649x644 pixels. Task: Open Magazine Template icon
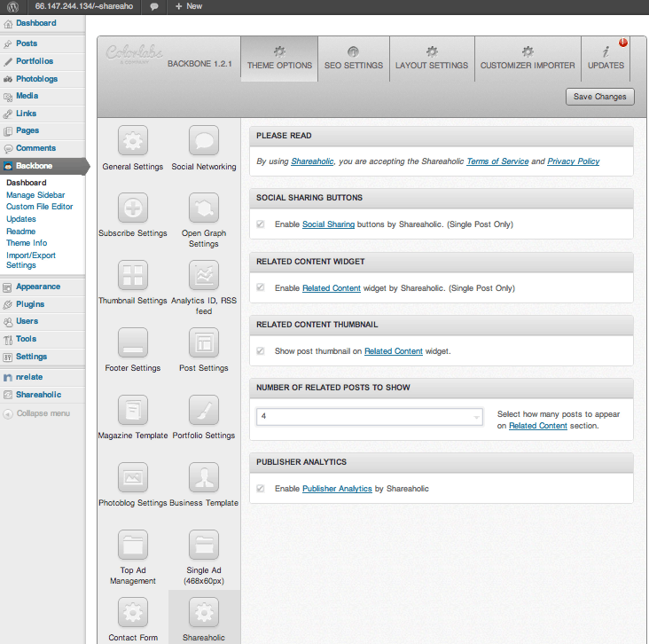133,410
